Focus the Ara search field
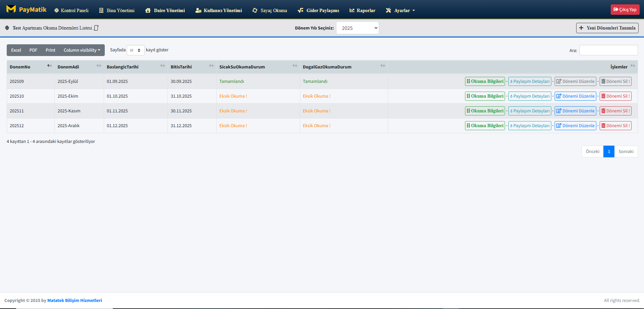The image size is (644, 309). [608, 50]
